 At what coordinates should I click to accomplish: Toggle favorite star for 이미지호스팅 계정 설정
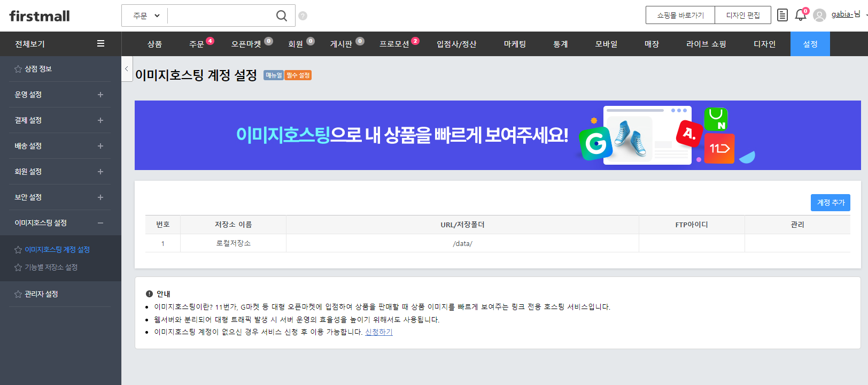(18, 250)
